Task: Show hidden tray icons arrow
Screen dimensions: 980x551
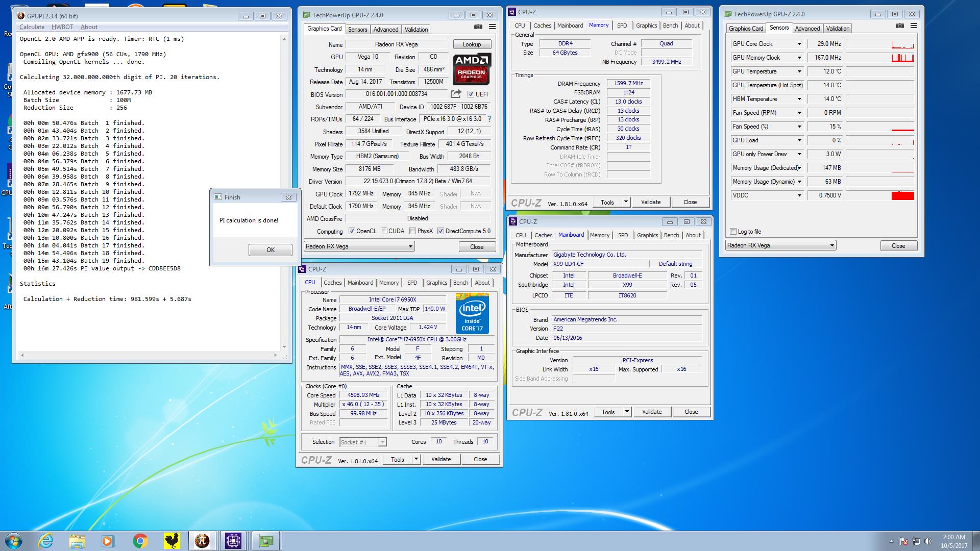Action: pyautogui.click(x=892, y=541)
